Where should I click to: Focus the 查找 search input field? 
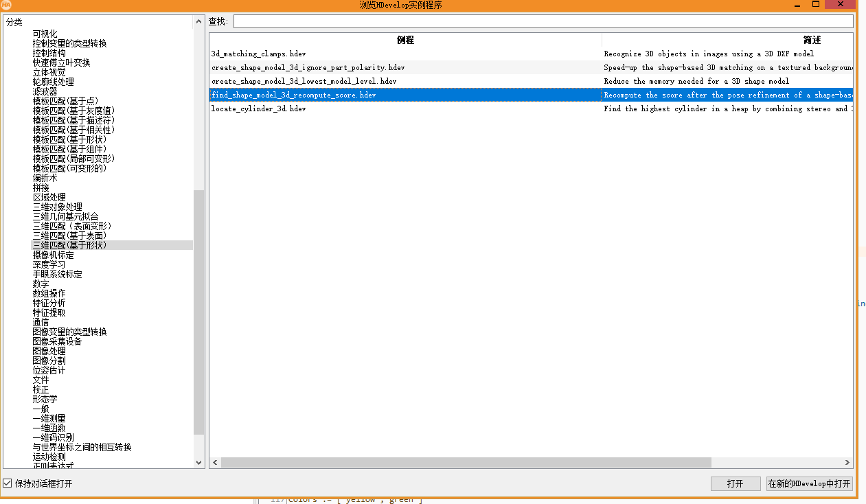pyautogui.click(x=543, y=21)
